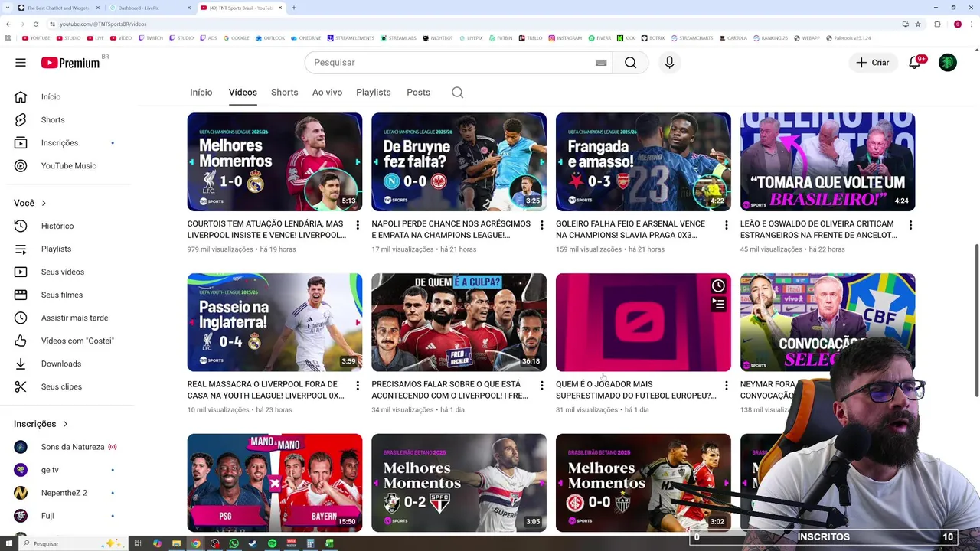The width and height of the screenshot is (980, 551).
Task: Open Spotify from the taskbar
Action: coord(272,543)
